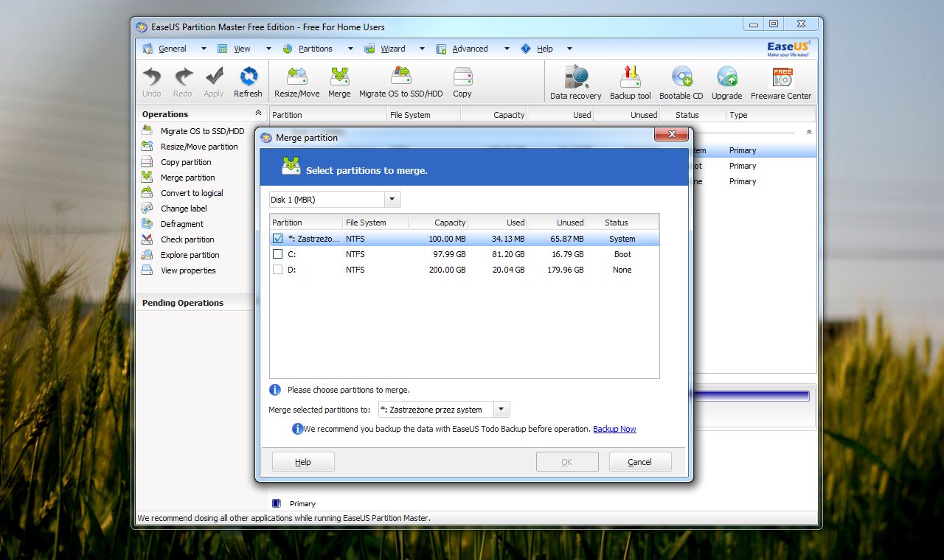Click the Resize/Move toolbar icon
The width and height of the screenshot is (944, 560).
click(296, 82)
